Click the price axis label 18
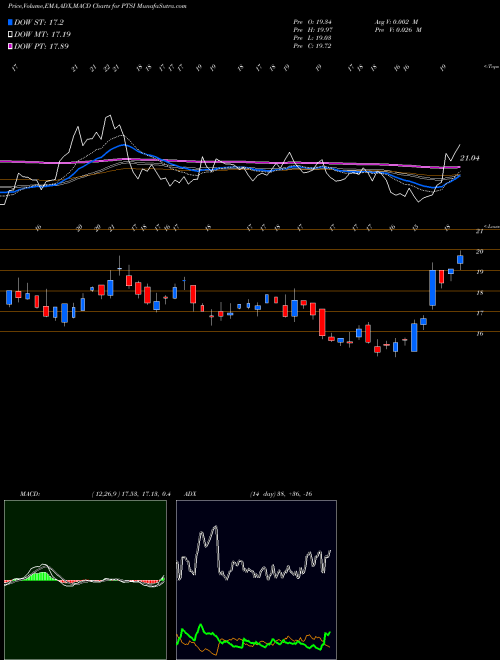The image size is (500, 660). pos(479,293)
